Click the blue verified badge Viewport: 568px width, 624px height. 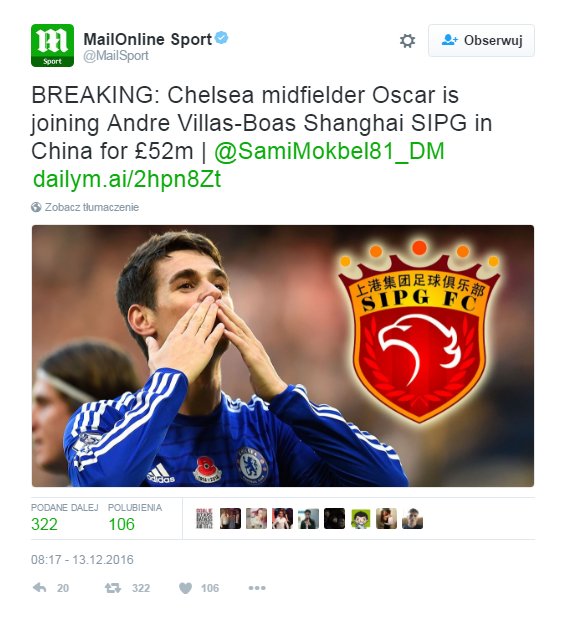coord(222,38)
